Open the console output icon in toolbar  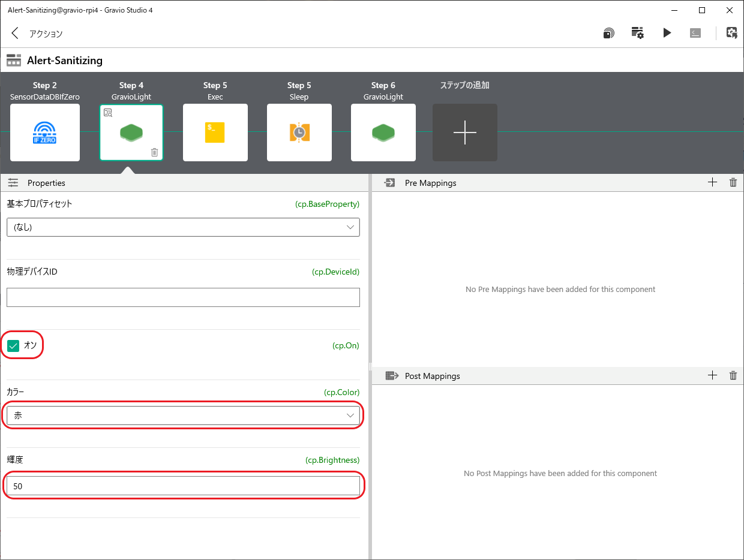click(x=695, y=33)
